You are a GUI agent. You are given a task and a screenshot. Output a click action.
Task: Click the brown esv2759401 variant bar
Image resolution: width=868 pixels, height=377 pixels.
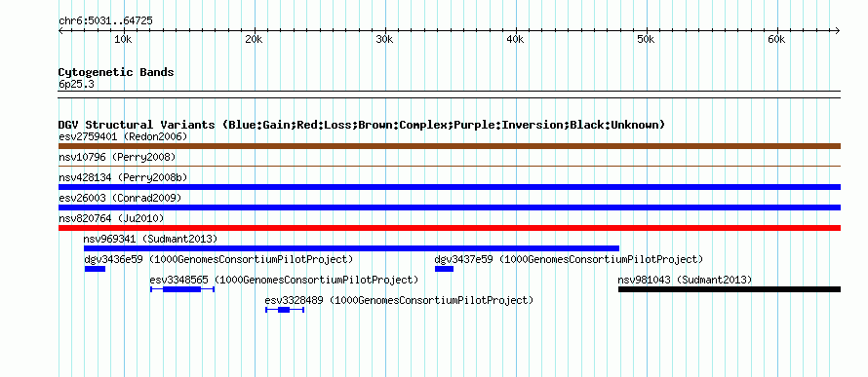pos(450,146)
